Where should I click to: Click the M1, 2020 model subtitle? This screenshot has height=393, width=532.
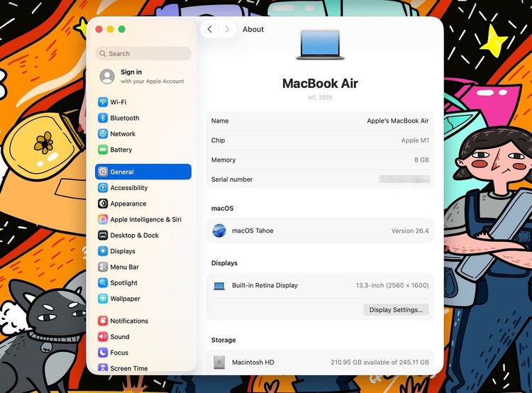pos(320,97)
